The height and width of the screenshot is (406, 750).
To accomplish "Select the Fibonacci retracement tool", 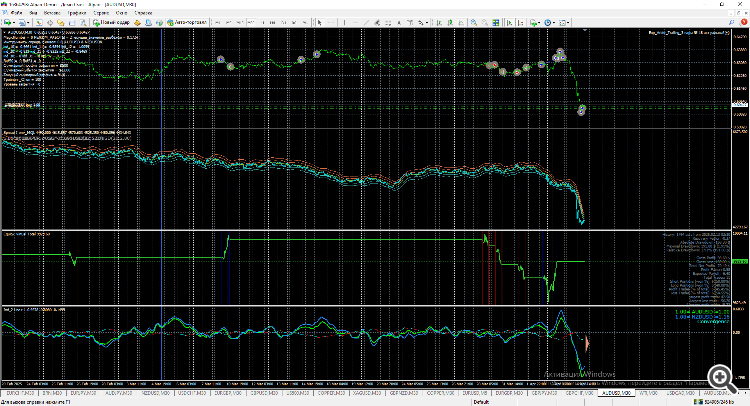I will (x=388, y=22).
